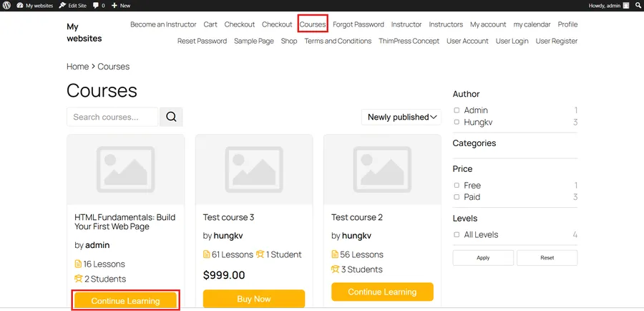This screenshot has width=644, height=311.
Task: Open My websites dashboard in admin bar
Action: (35, 5)
